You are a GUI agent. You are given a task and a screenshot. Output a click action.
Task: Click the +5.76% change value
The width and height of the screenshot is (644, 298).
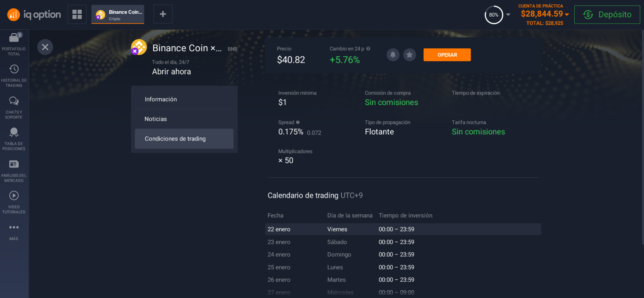tap(344, 60)
